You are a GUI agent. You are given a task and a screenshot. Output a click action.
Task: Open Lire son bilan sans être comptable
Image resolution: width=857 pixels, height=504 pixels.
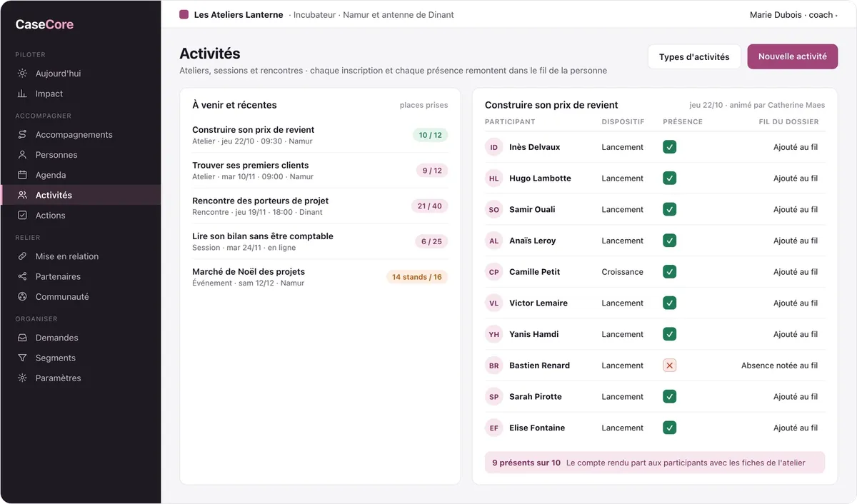[x=320, y=241]
